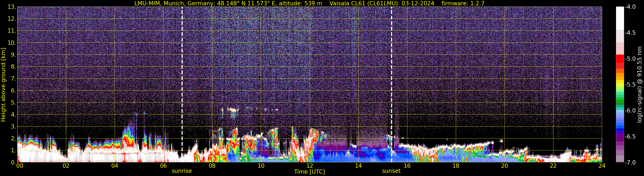Click the "-7.0" colorbar tick label
This screenshot has height=176, width=644.
[630, 162]
